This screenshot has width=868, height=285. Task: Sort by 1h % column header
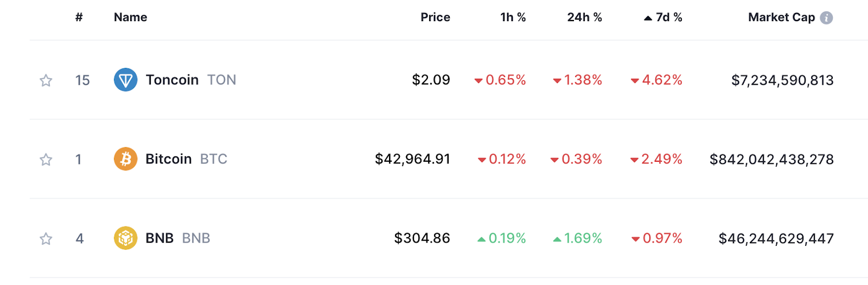pos(513,17)
